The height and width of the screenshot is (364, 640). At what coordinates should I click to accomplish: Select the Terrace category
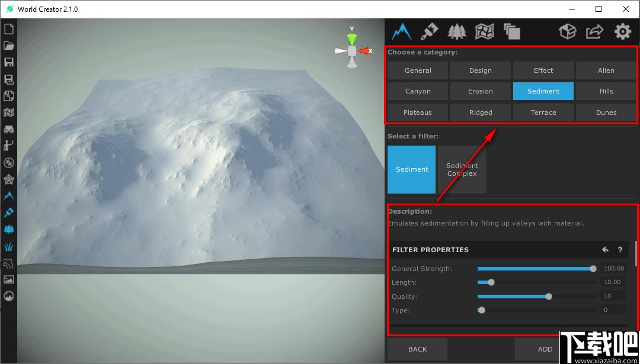click(543, 112)
